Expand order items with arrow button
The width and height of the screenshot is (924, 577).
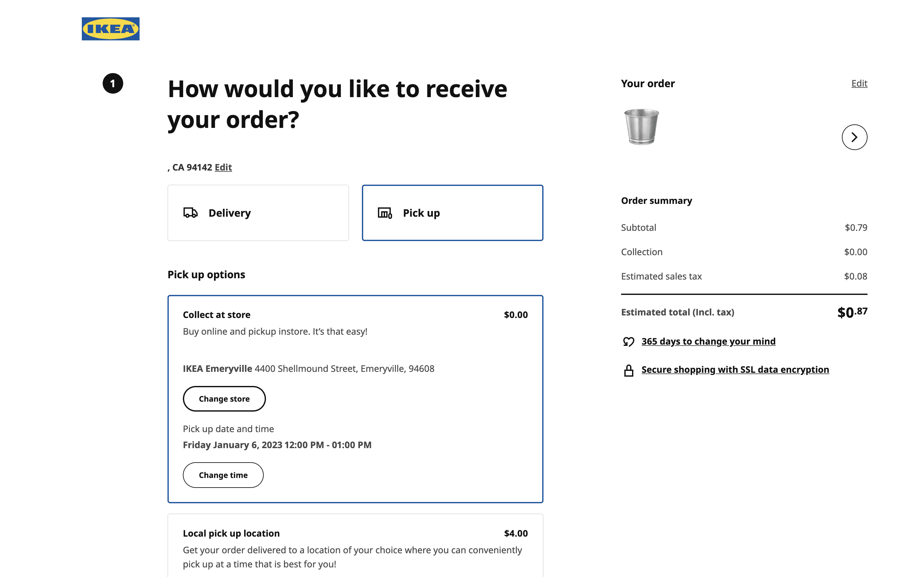tap(854, 137)
